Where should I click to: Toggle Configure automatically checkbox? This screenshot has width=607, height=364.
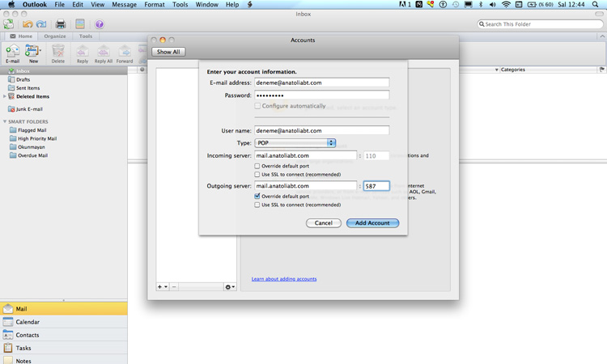tap(257, 106)
